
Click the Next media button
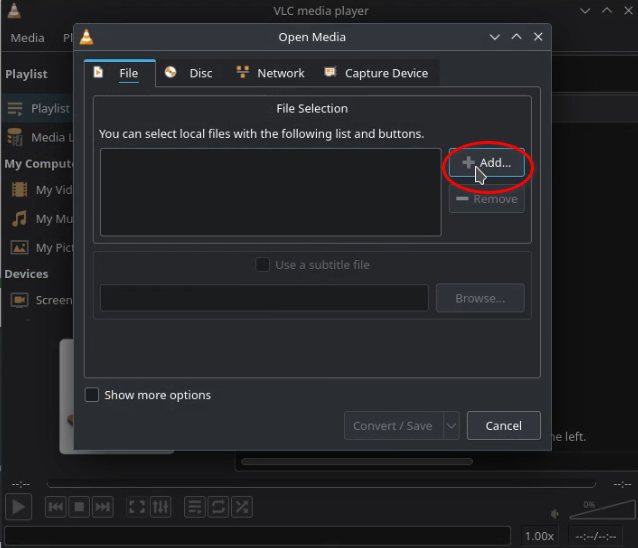tap(103, 507)
